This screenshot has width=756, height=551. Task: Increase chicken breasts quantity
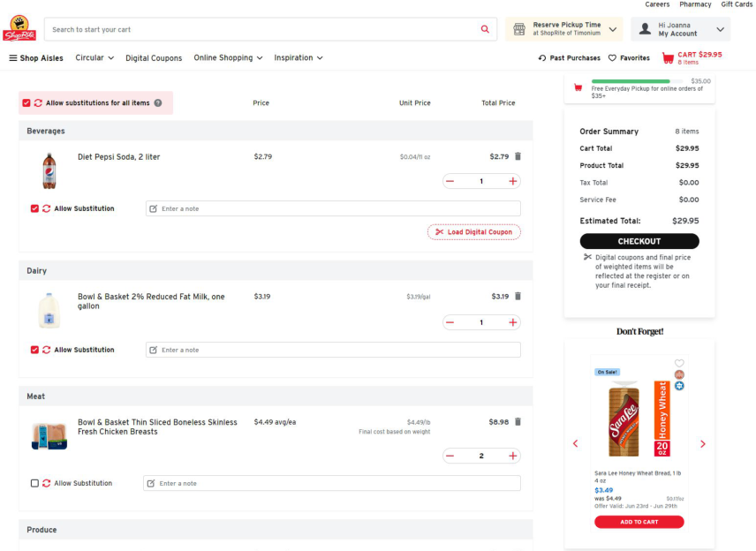512,456
